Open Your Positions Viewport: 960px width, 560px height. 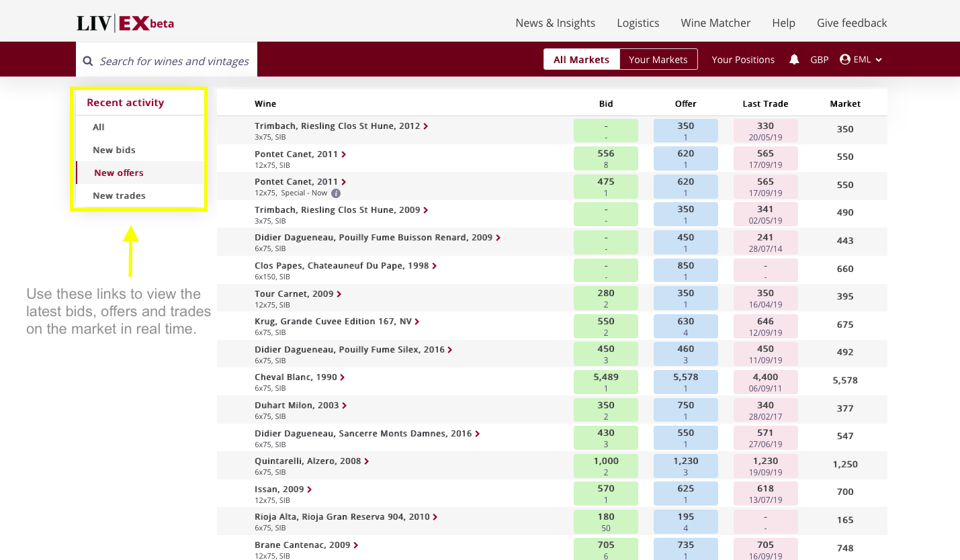[743, 59]
